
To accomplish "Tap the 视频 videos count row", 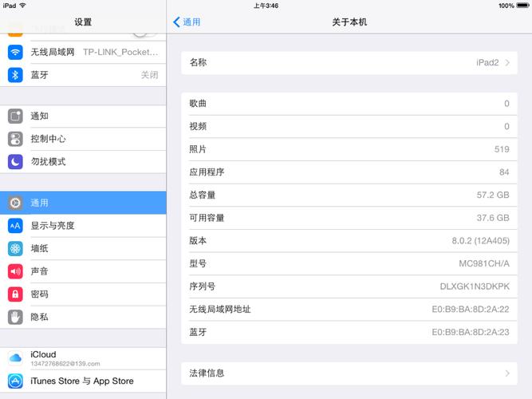I will click(349, 126).
